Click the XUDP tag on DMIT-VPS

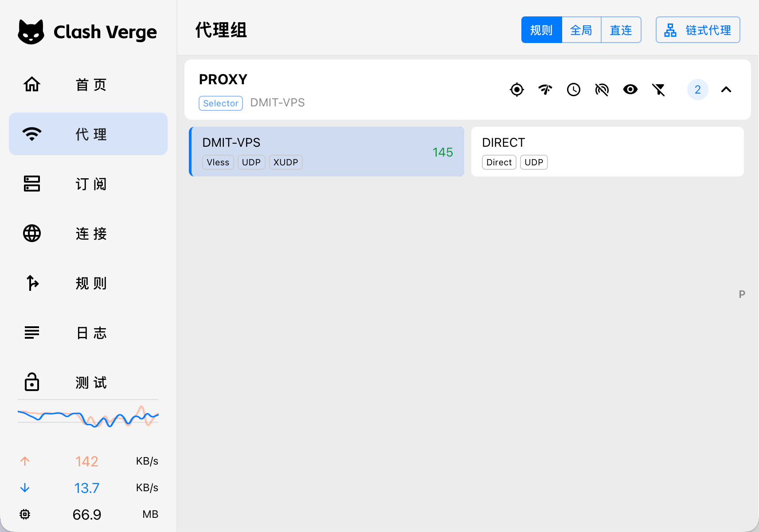click(286, 162)
